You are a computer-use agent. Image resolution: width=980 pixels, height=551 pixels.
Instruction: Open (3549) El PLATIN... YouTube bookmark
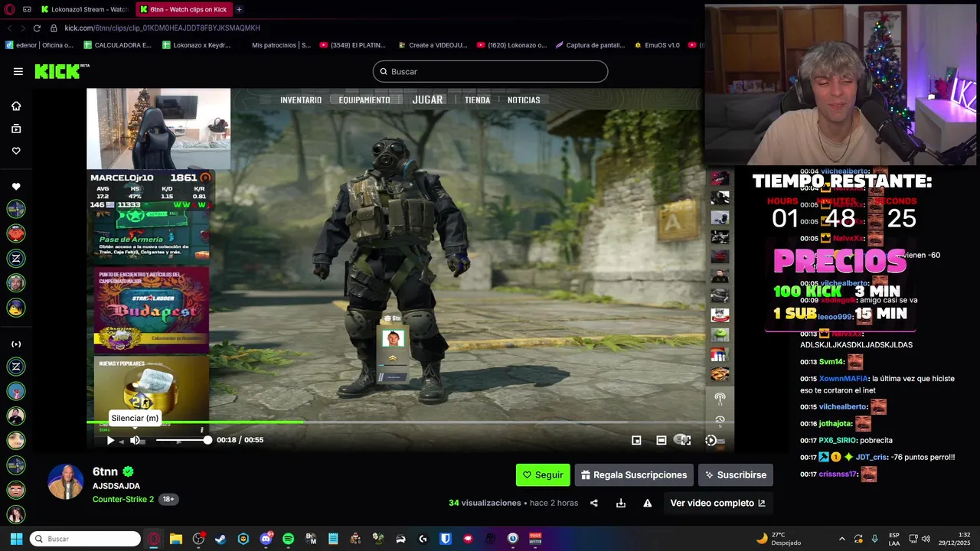pyautogui.click(x=354, y=45)
